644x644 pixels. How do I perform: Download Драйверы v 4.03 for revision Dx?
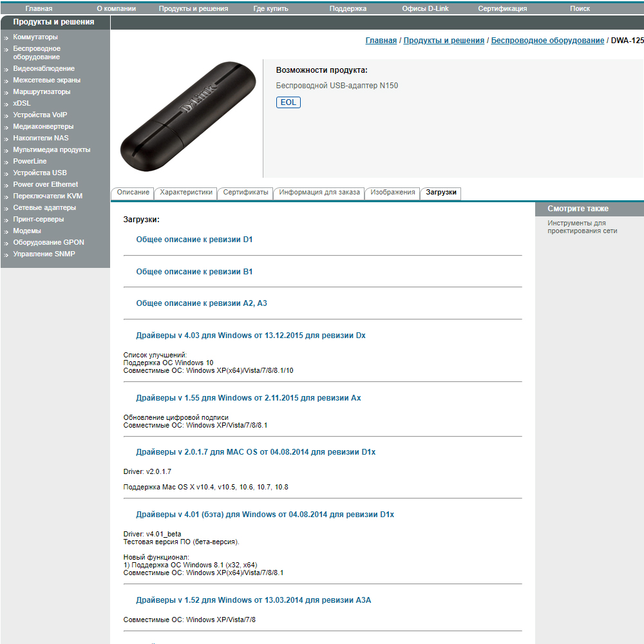[x=251, y=336]
